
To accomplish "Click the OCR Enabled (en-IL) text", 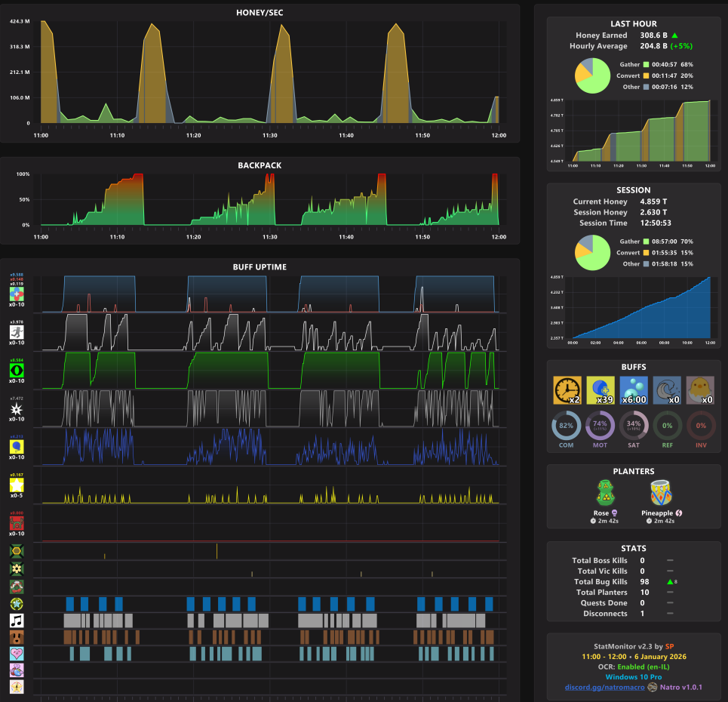I will (634, 667).
